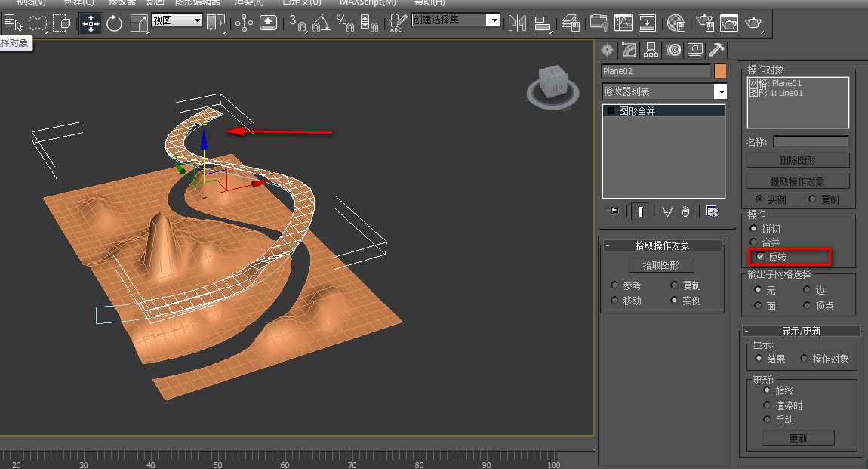Click the Use Pivot Point Center icon
868x469 pixels.
click(x=215, y=23)
